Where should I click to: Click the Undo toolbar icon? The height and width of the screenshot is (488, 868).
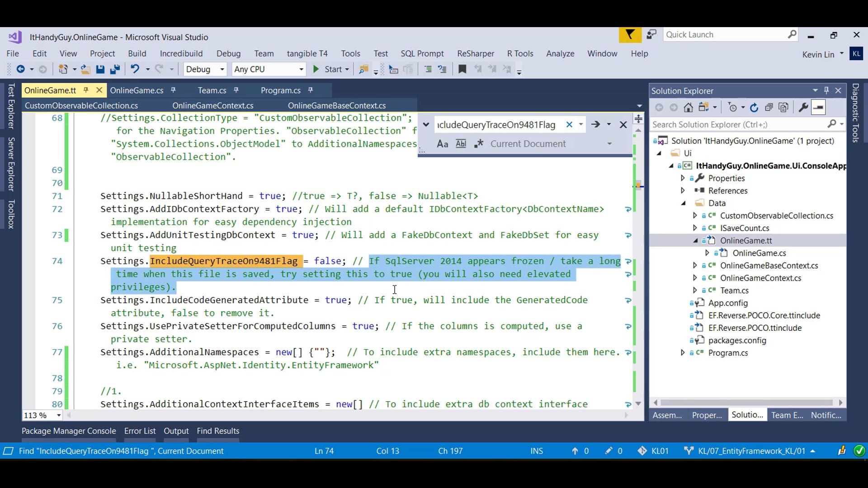135,69
